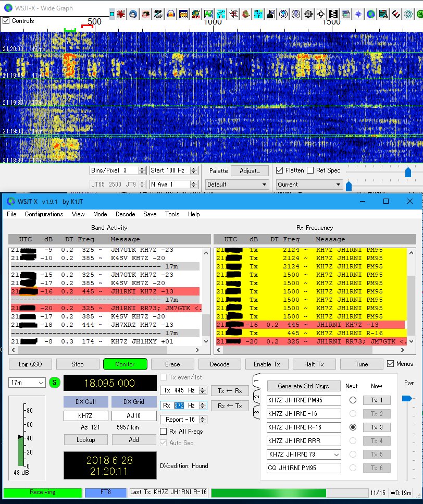Open the headphones icon in the top strip
Image resolution: width=423 pixels, height=504 pixels.
(x=171, y=14)
